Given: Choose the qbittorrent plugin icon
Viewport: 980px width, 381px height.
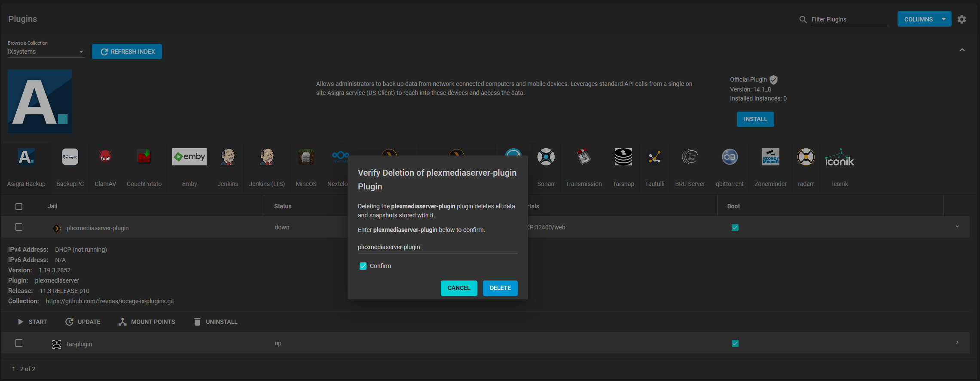Looking at the screenshot, I should (730, 157).
